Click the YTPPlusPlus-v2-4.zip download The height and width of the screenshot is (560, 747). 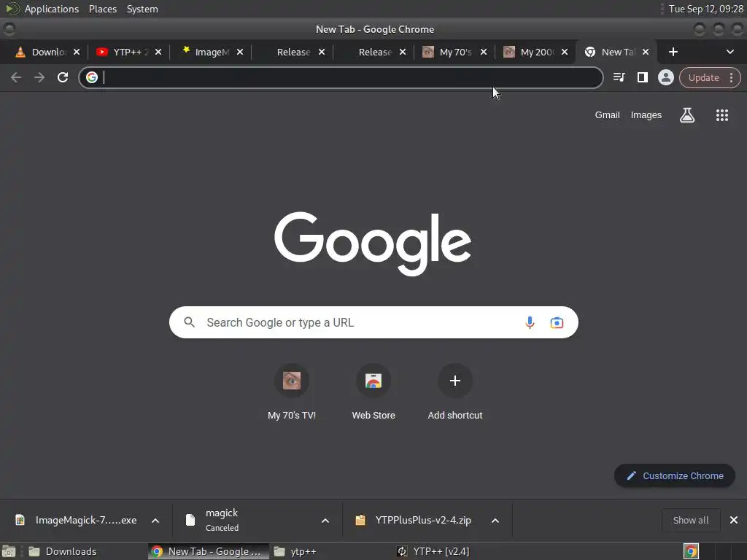414,520
